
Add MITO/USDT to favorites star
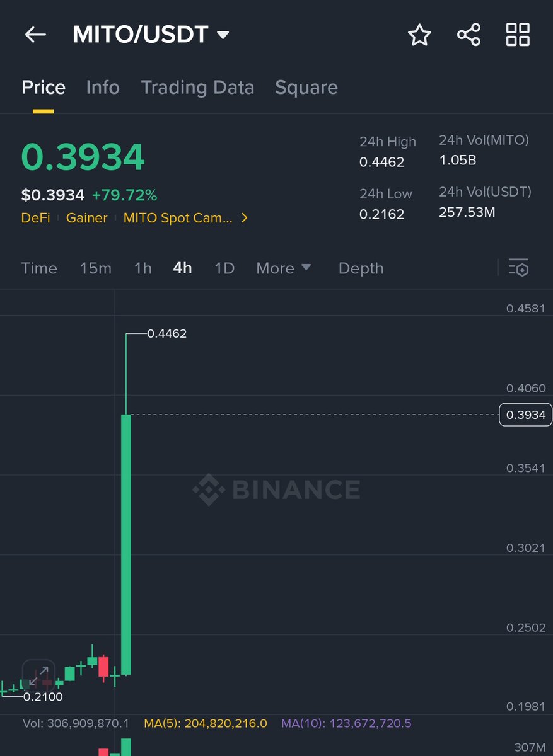click(x=419, y=35)
